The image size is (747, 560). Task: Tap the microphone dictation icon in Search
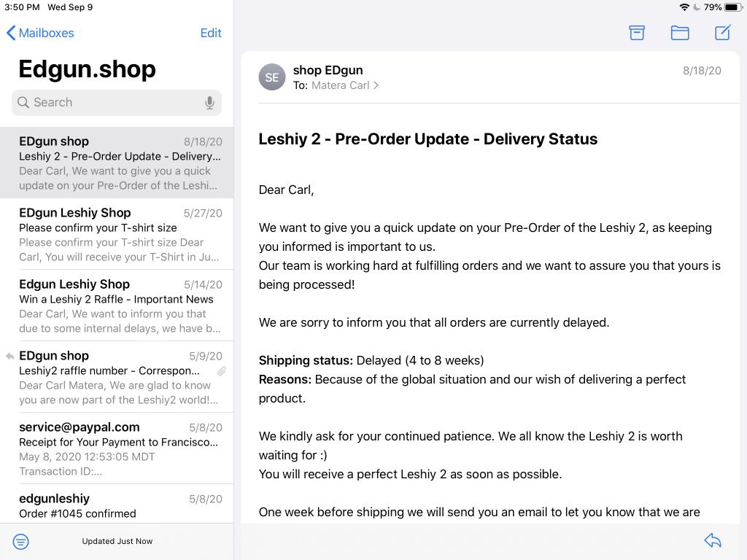pyautogui.click(x=209, y=103)
